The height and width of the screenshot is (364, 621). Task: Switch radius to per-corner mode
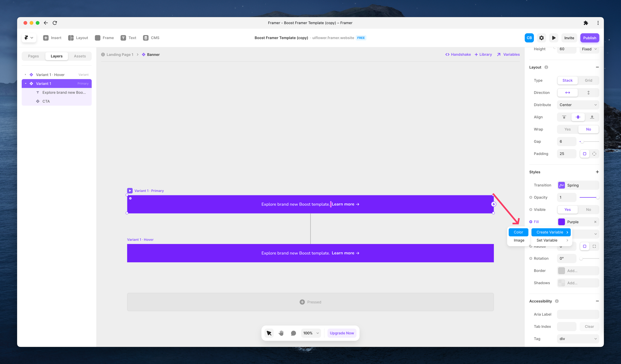tap(594, 246)
